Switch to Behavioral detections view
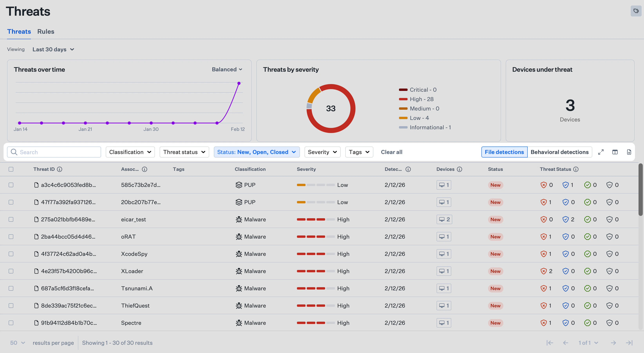The image size is (644, 353). [x=560, y=152]
